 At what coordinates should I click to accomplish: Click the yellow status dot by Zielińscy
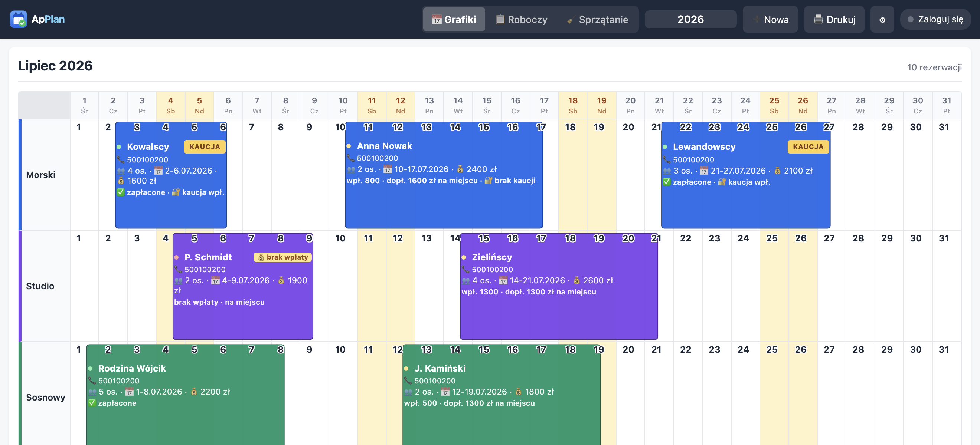[x=464, y=258]
